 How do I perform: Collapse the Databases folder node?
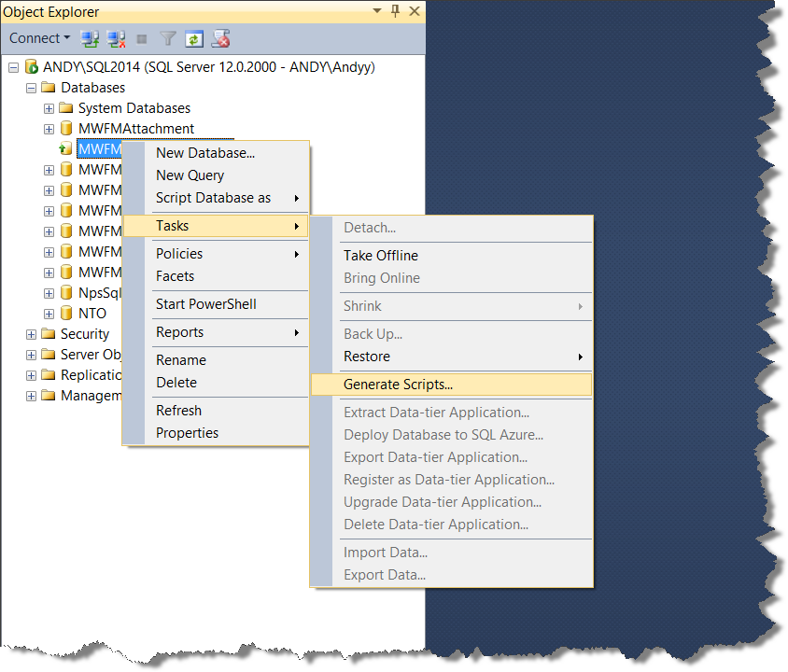32,88
